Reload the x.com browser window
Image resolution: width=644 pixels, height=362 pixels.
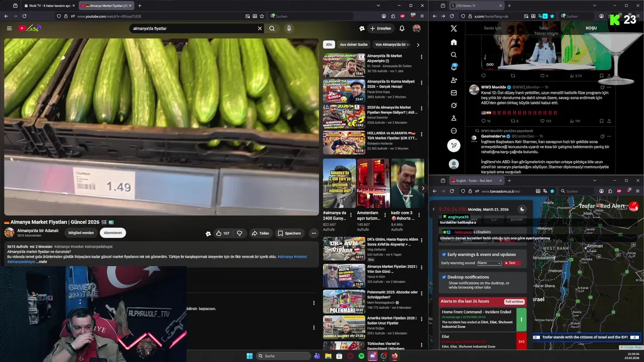point(451,16)
